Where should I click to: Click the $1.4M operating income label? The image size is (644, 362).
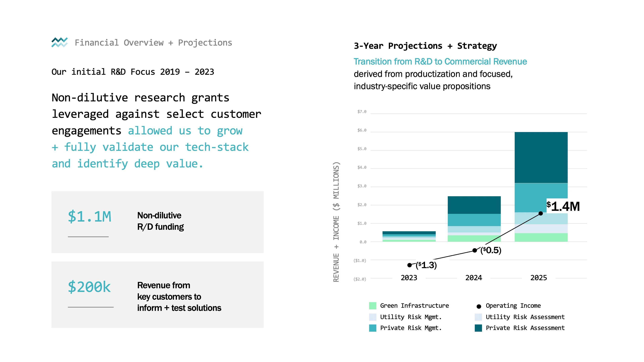coord(563,206)
